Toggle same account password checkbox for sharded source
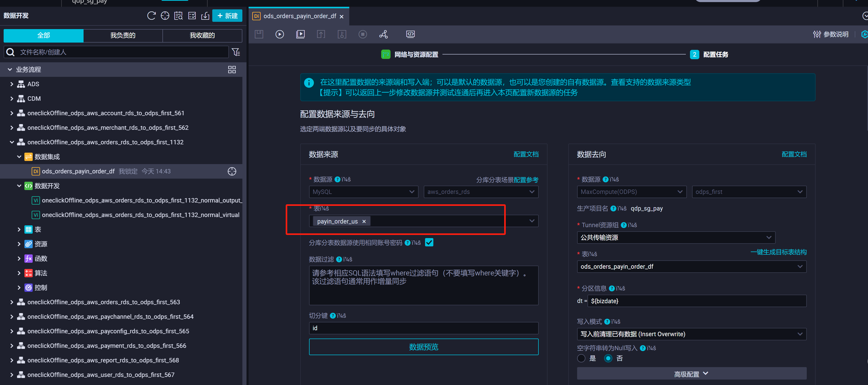The image size is (868, 385). click(429, 242)
